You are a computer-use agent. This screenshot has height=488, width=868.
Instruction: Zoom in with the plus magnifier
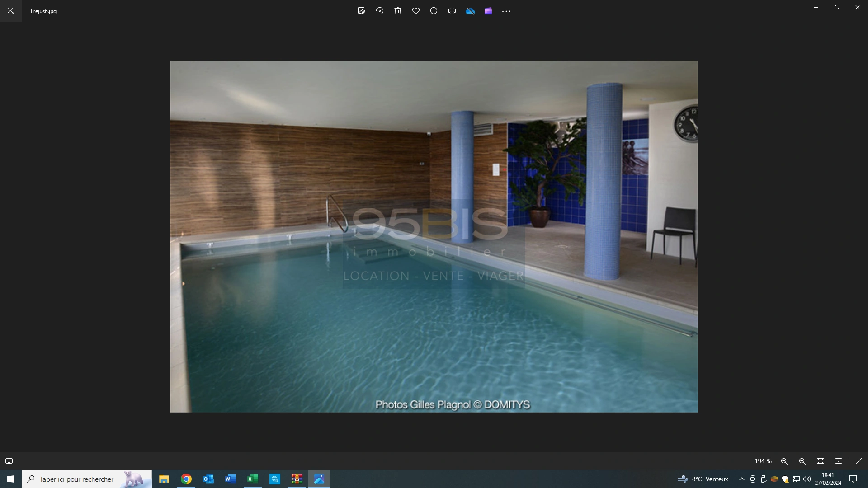click(802, 461)
